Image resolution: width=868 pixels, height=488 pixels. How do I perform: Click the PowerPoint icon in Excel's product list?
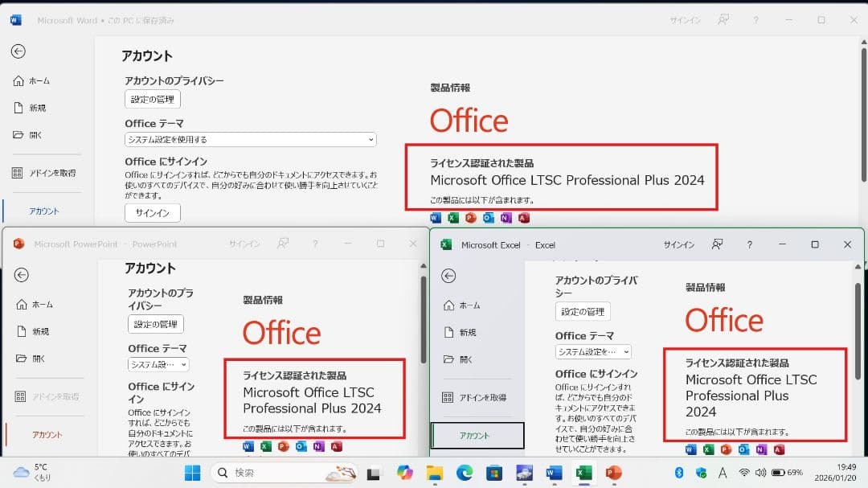coord(727,450)
